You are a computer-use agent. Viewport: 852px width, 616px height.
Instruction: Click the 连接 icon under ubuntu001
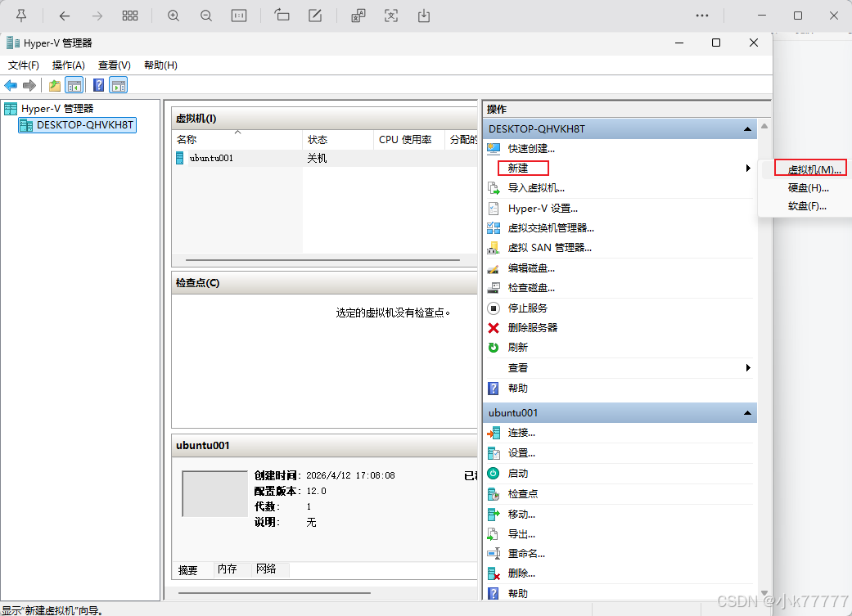click(x=494, y=433)
